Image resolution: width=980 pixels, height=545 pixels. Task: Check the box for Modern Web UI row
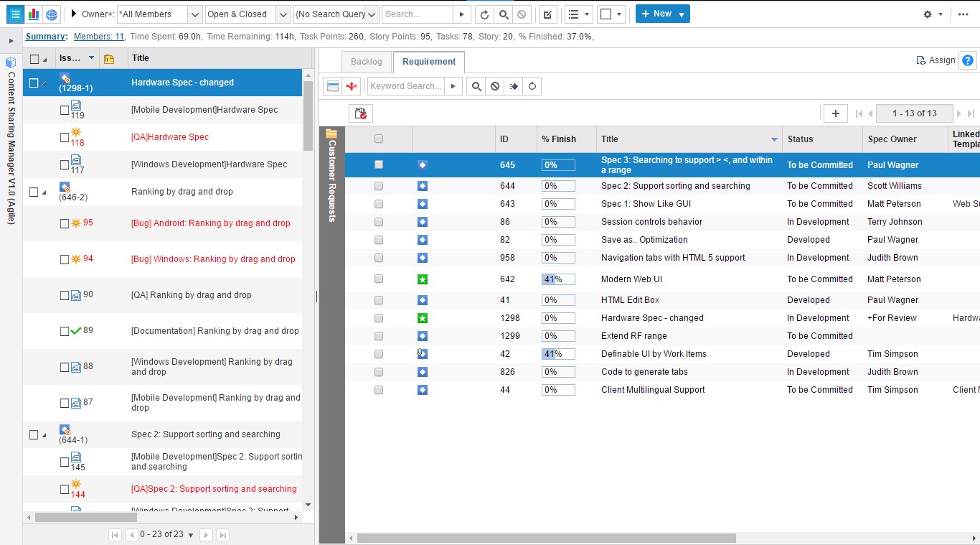pos(379,279)
